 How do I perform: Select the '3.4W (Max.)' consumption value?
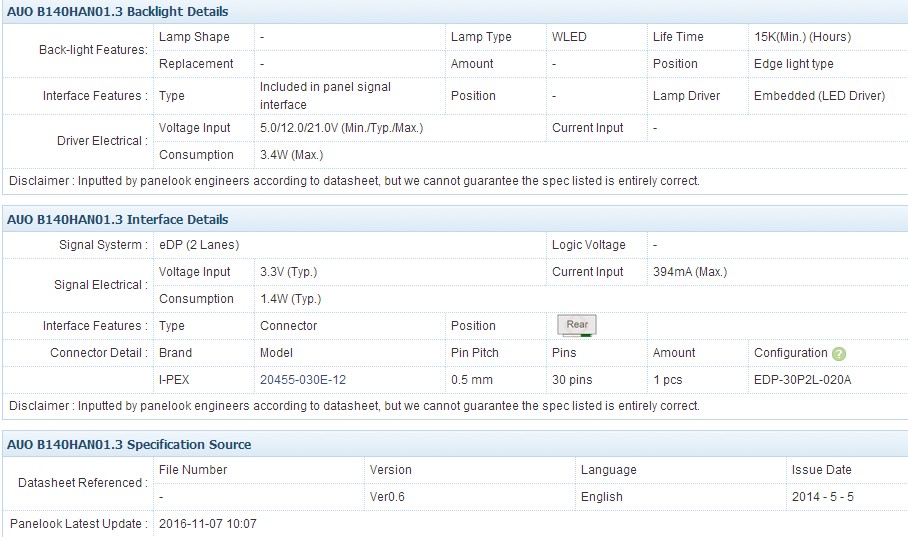tap(291, 155)
